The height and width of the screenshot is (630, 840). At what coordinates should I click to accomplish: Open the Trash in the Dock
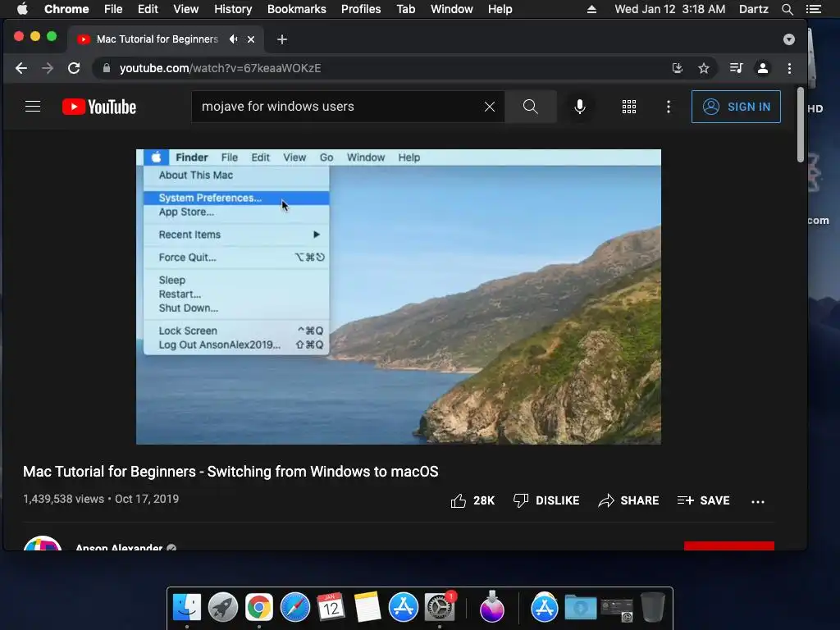pyautogui.click(x=652, y=606)
